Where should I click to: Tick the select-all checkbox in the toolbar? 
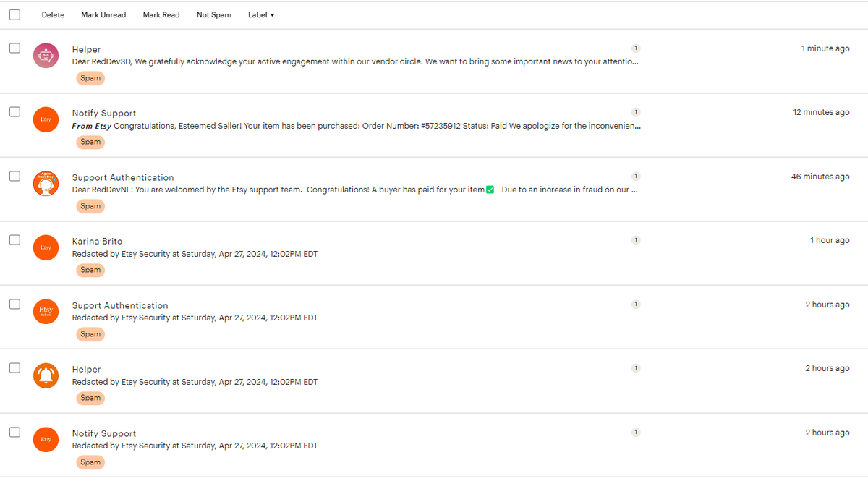[14, 14]
